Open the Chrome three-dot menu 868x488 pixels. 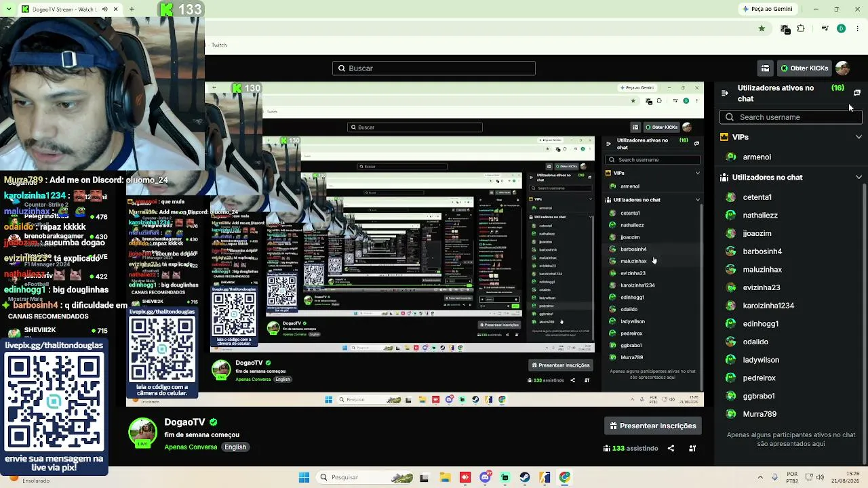[x=857, y=28]
